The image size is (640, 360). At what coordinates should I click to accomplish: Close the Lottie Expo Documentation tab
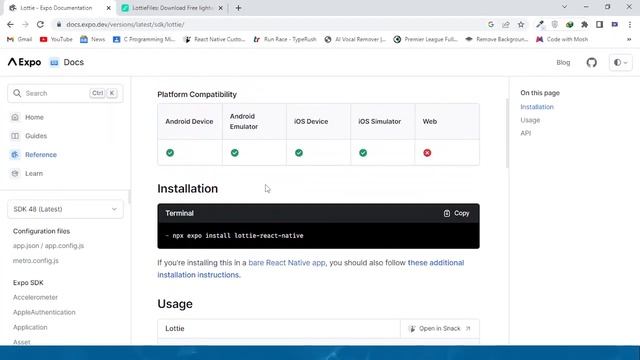(109, 8)
